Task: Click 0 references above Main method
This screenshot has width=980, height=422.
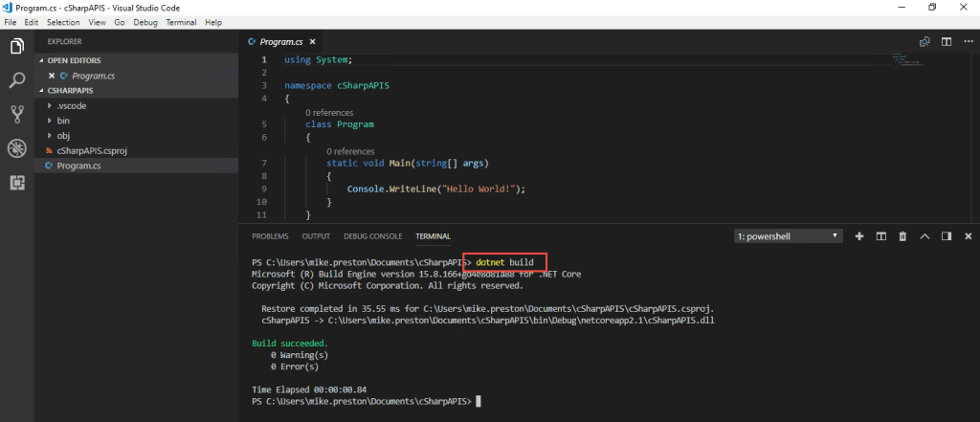Action: pos(350,151)
